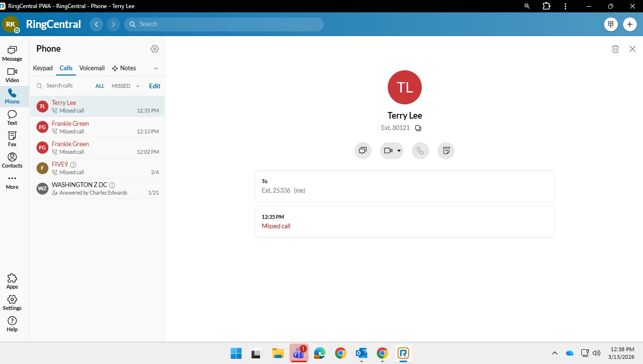Expand the phone tabs overflow chevron
This screenshot has height=364, width=643.
156,68
